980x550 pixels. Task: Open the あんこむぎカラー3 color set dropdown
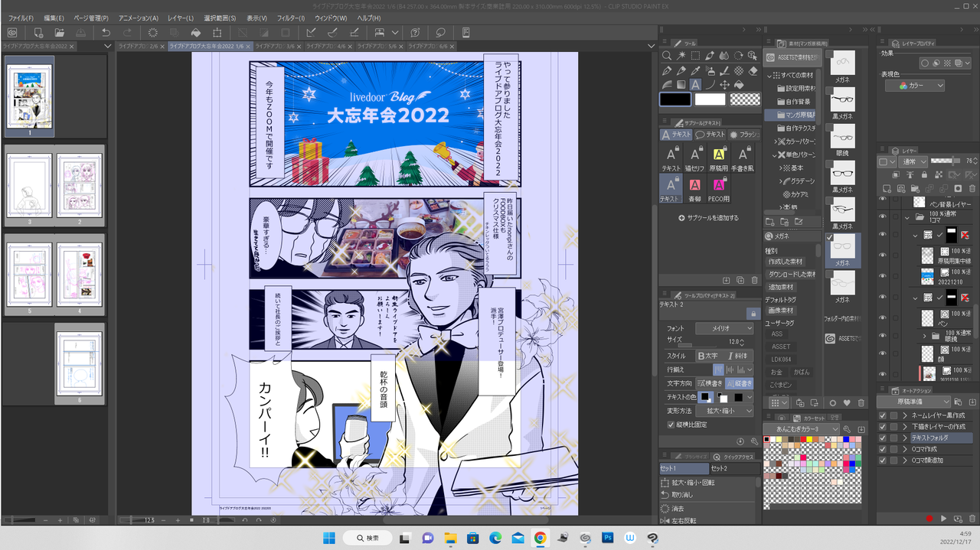point(800,429)
